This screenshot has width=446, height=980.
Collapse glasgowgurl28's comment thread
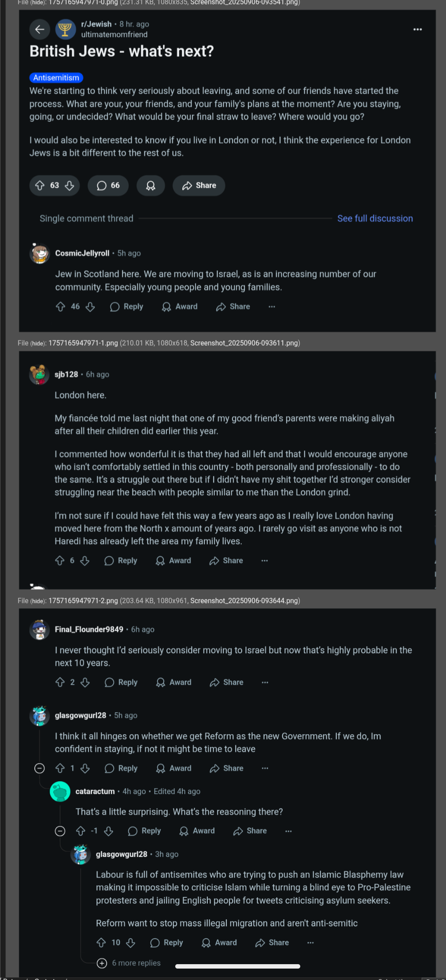(x=40, y=768)
